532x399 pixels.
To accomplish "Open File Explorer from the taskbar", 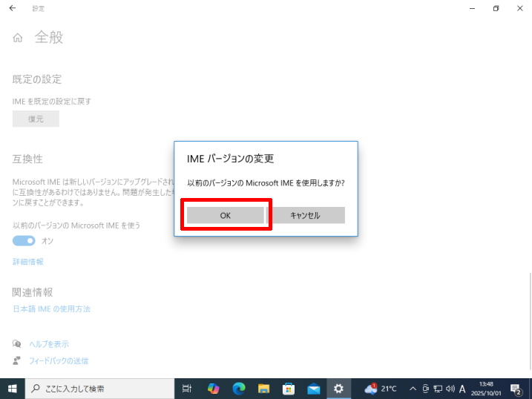I will coord(263,388).
